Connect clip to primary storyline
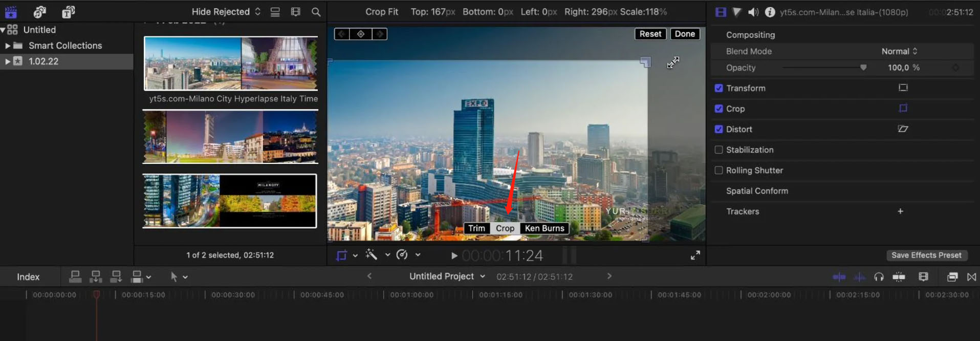 pyautogui.click(x=75, y=277)
